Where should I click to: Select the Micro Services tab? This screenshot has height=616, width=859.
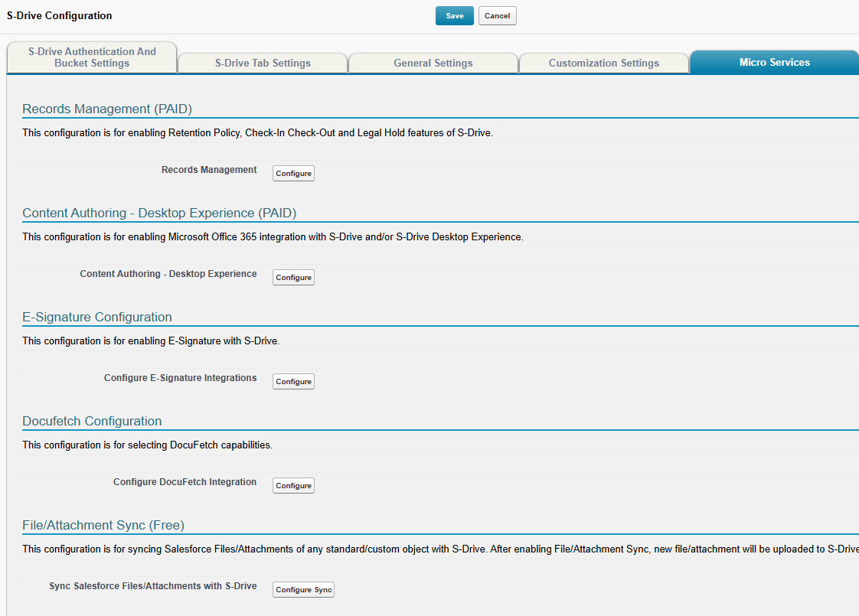[x=774, y=63]
